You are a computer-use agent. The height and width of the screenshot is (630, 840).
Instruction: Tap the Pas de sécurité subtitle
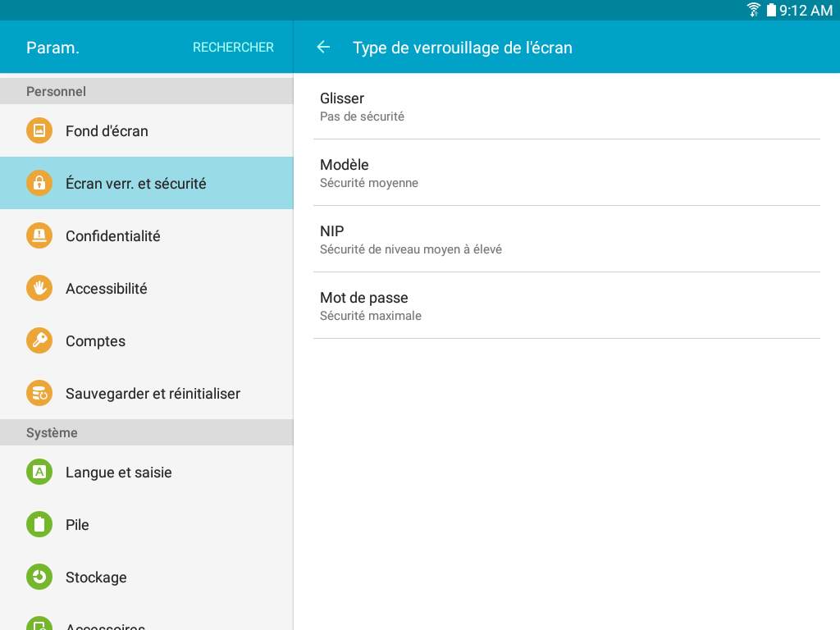coord(362,116)
